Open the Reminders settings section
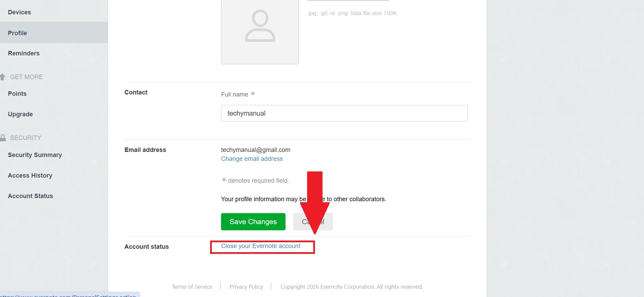 point(24,53)
